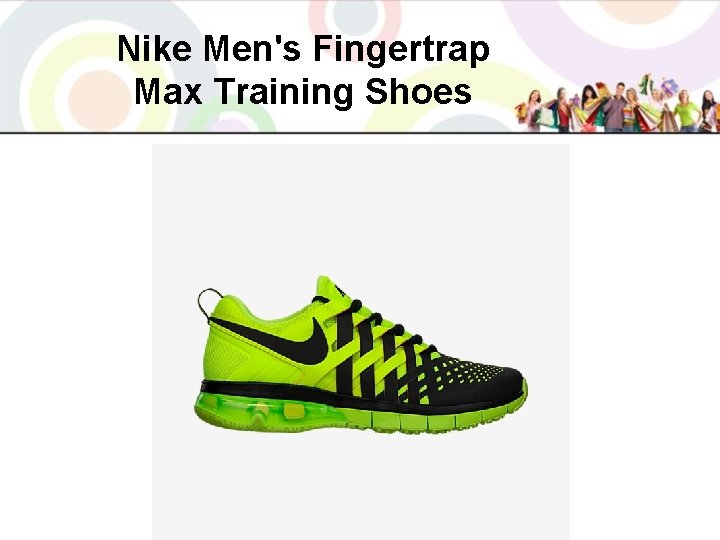Click the heel pull loop on the sneaker
Viewport: 720px width, 540px height.
pos(209,303)
